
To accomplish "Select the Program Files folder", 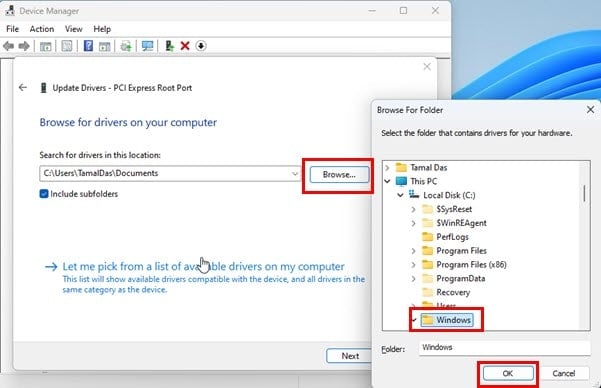I will 461,251.
